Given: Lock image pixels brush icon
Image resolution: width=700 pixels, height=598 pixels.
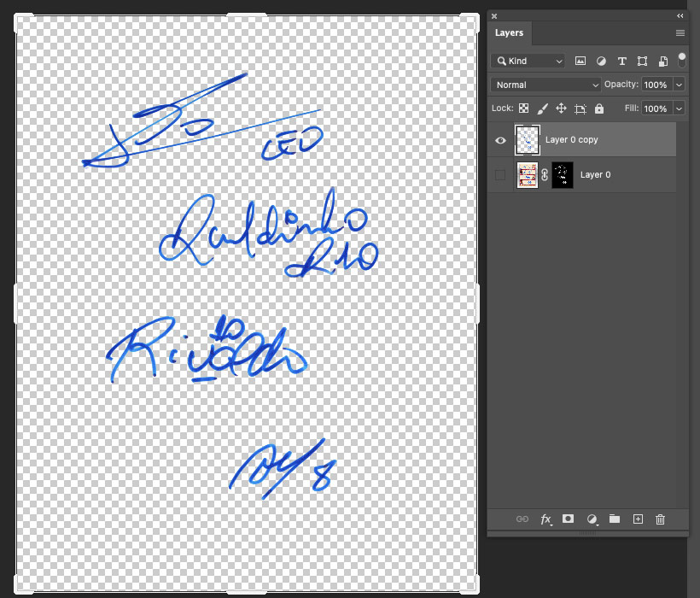Looking at the screenshot, I should tap(542, 108).
